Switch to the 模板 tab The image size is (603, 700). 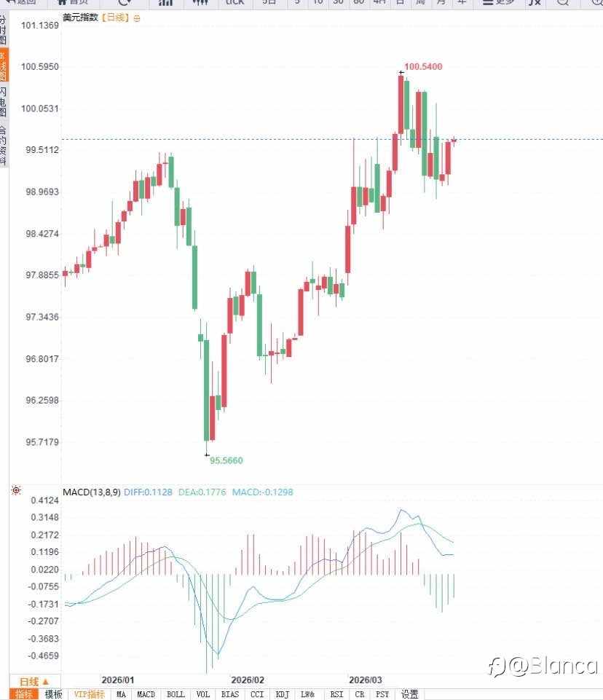[53, 694]
